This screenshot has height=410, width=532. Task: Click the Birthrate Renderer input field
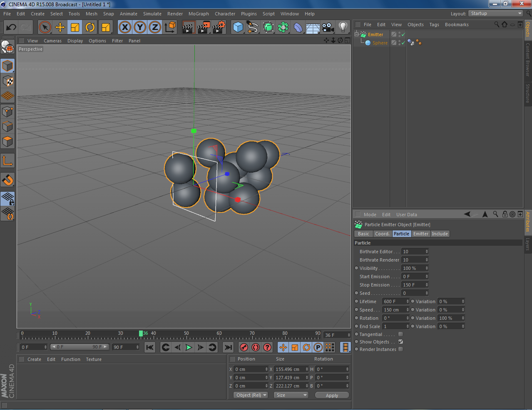[413, 260]
